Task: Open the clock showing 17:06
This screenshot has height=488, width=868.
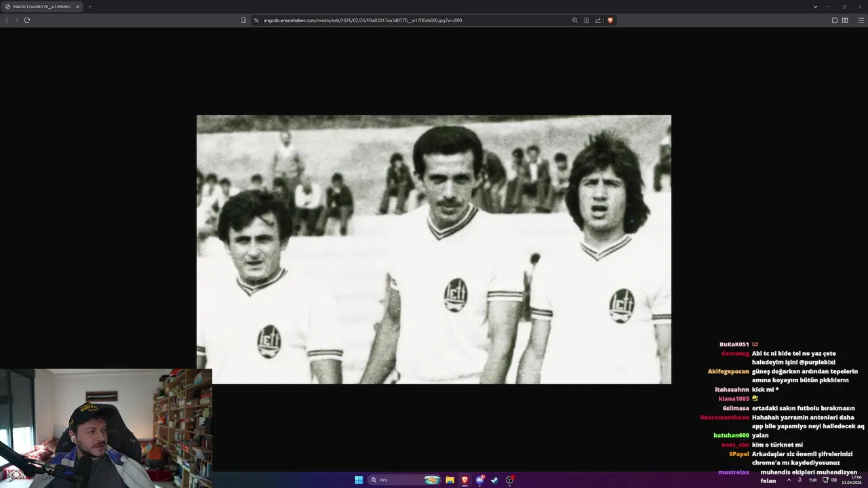Action: pyautogui.click(x=852, y=480)
